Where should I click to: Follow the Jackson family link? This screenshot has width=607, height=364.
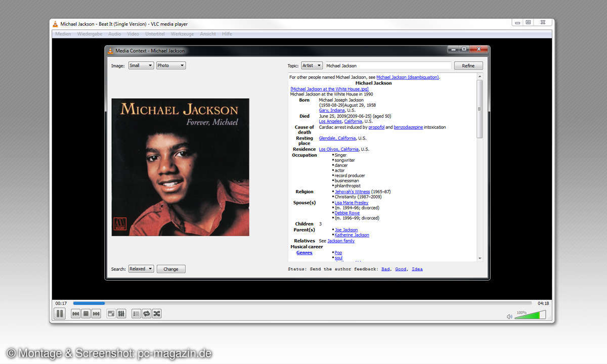(x=341, y=241)
